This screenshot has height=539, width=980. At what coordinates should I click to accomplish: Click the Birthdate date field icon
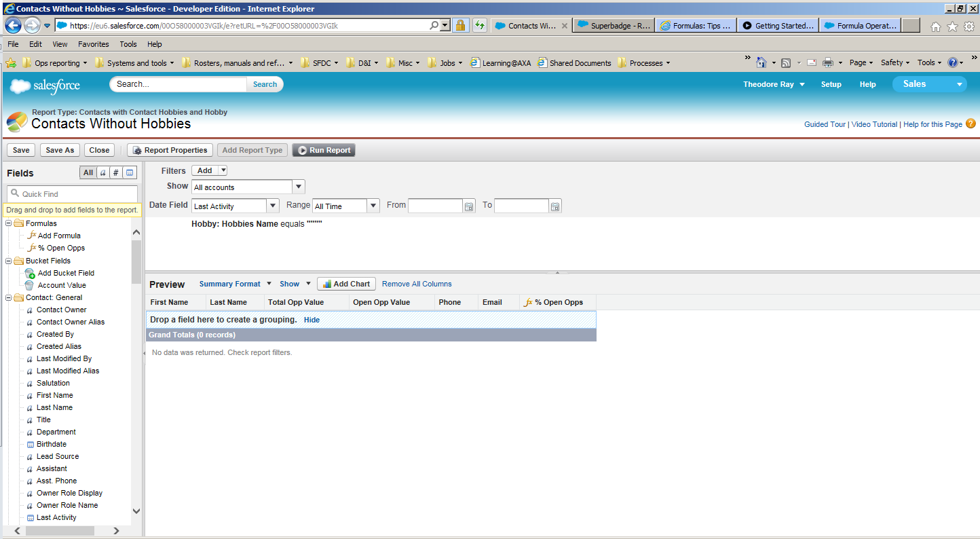(x=30, y=444)
